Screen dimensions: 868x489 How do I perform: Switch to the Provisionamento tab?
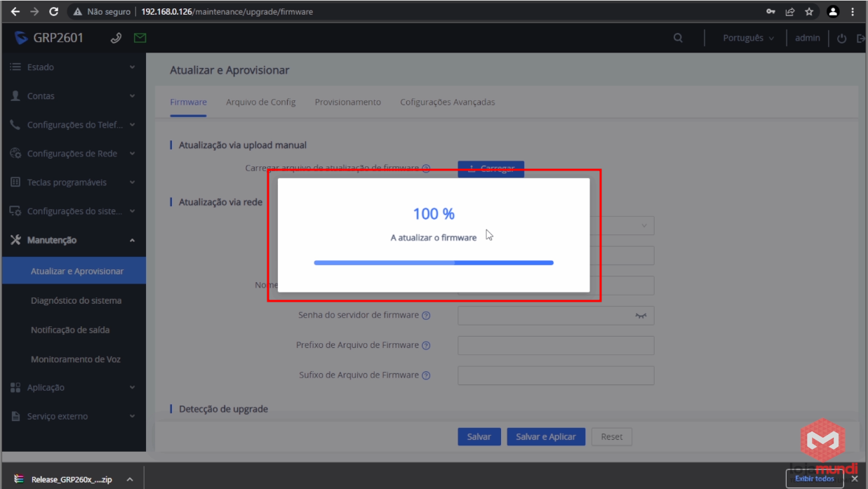pyautogui.click(x=347, y=102)
